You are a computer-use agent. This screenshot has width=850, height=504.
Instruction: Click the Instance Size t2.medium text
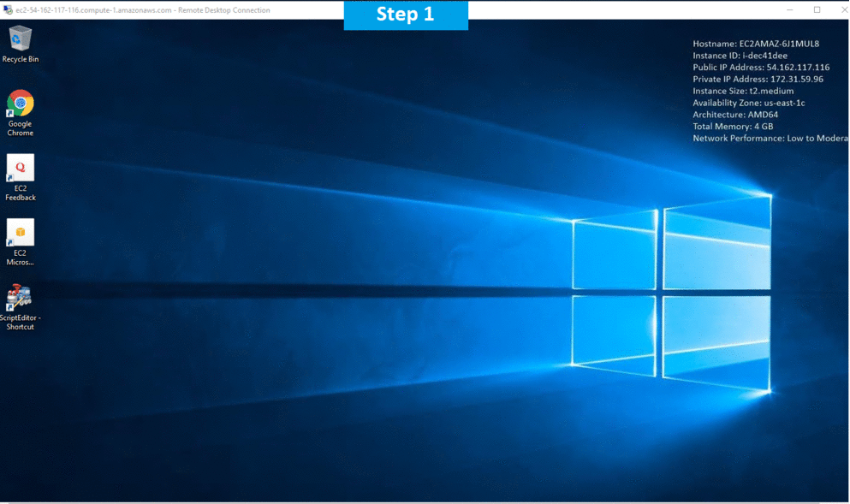743,91
